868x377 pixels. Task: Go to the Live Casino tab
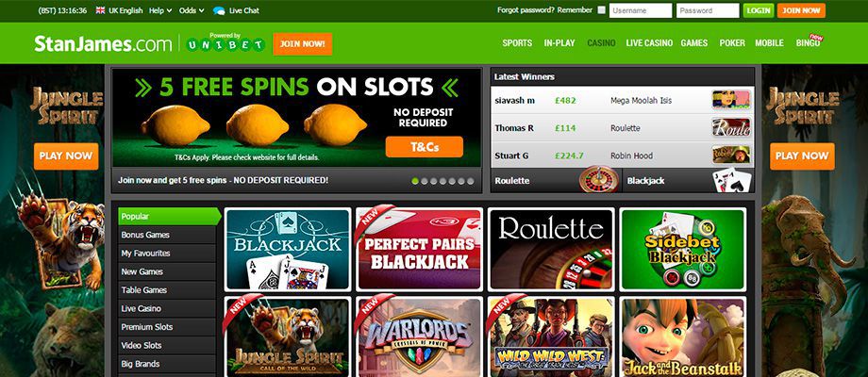pos(649,42)
